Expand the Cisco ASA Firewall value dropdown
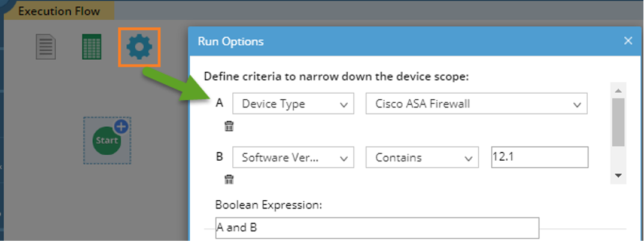Image resolution: width=644 pixels, height=242 pixels. [476, 104]
